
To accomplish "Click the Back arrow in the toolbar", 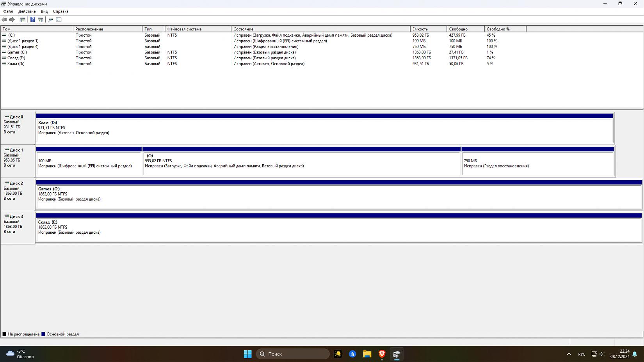I will coord(4,20).
